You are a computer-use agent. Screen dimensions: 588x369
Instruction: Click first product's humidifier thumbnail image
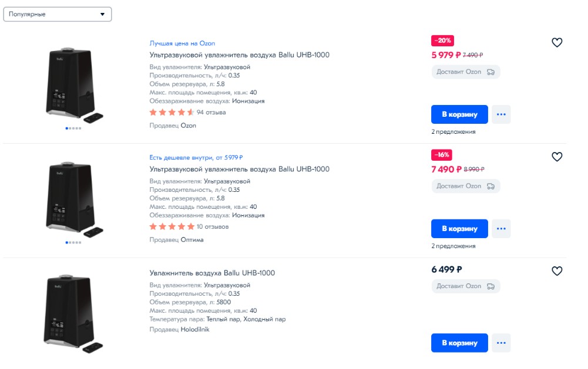(73, 85)
